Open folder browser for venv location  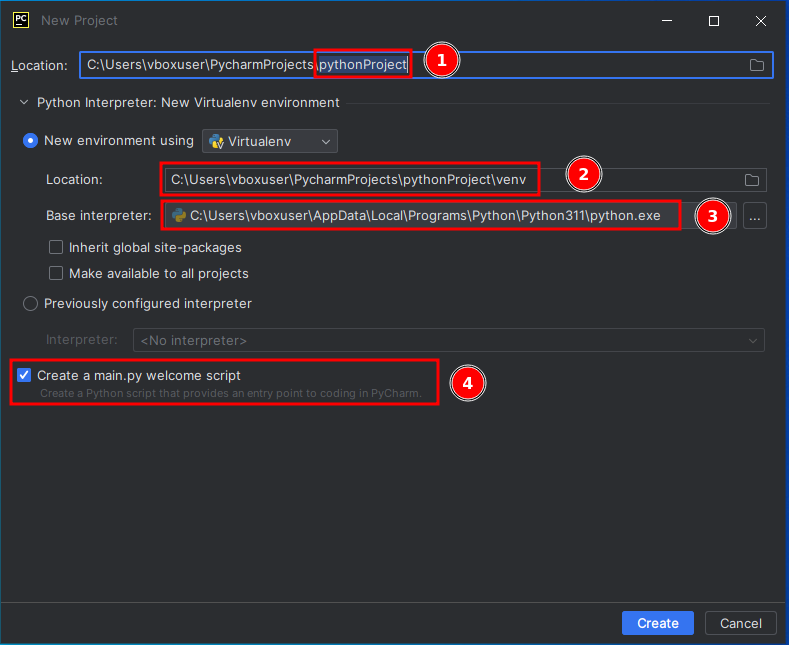(x=752, y=180)
